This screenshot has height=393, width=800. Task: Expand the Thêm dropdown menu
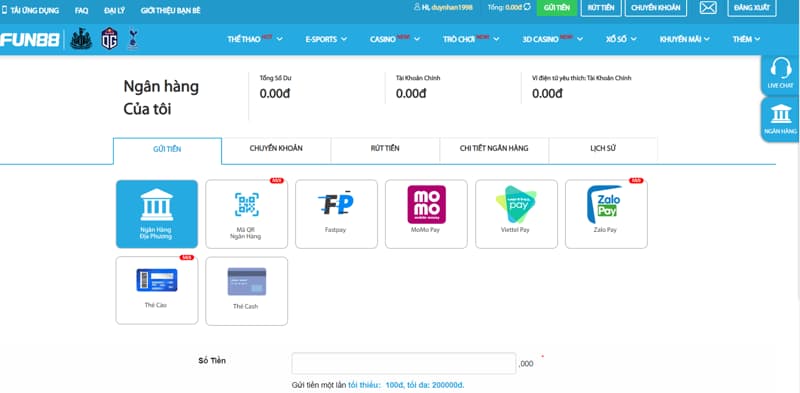(746, 39)
